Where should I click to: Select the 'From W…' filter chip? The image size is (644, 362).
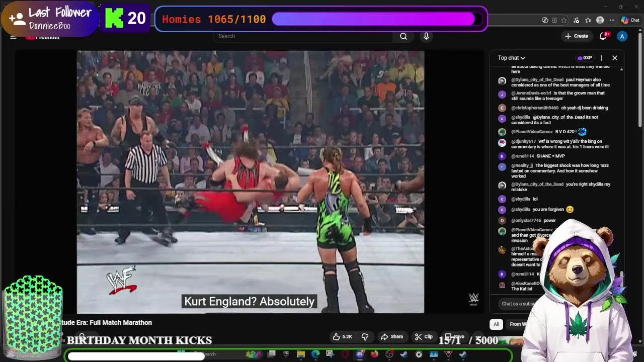[x=518, y=324]
